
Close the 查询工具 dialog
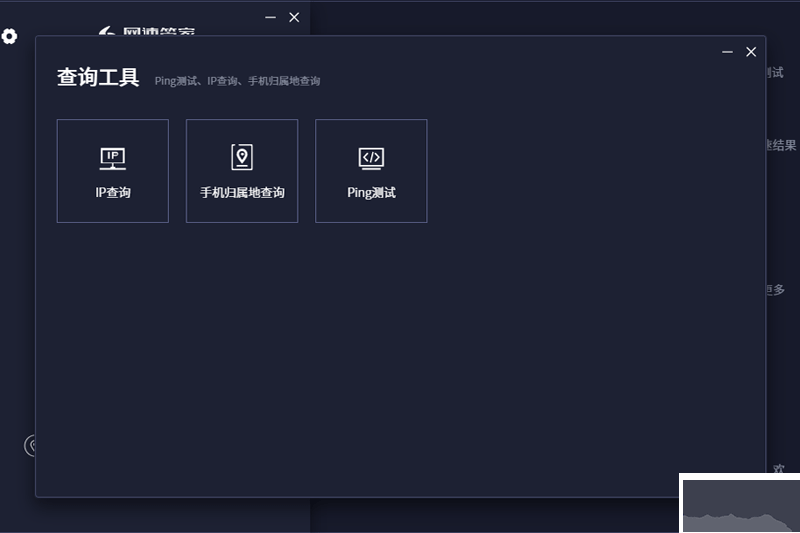[751, 52]
